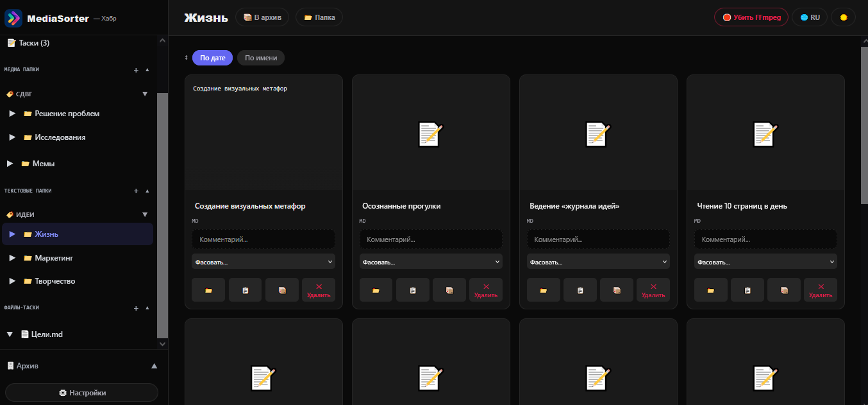Open Фасовать dropdown for Осознанные прогулки
The height and width of the screenshot is (405, 868).
tap(431, 261)
